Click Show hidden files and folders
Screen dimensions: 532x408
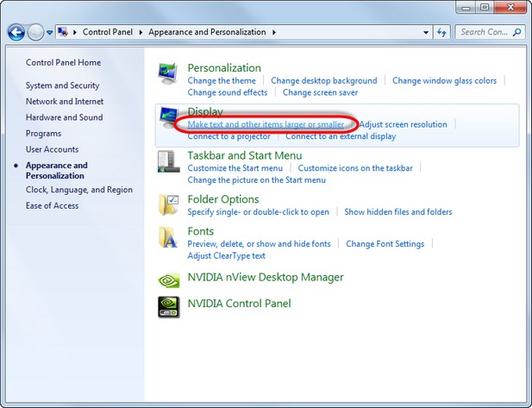[x=398, y=212]
